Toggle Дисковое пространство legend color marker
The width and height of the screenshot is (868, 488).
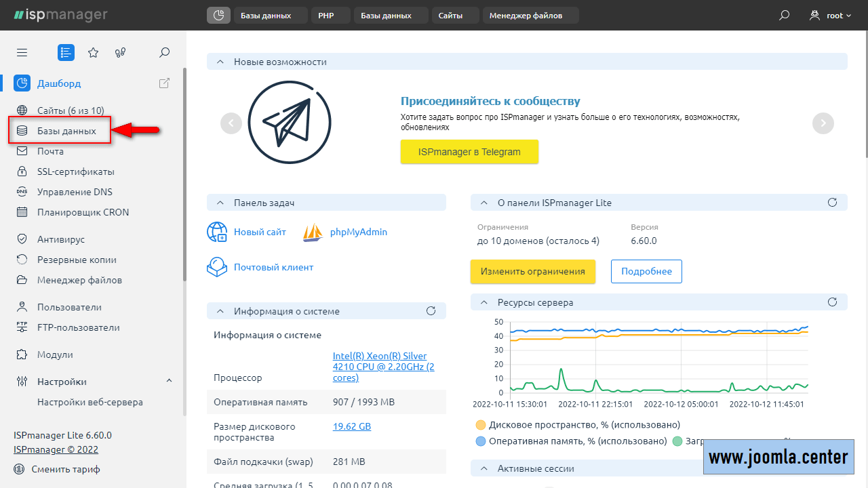481,425
